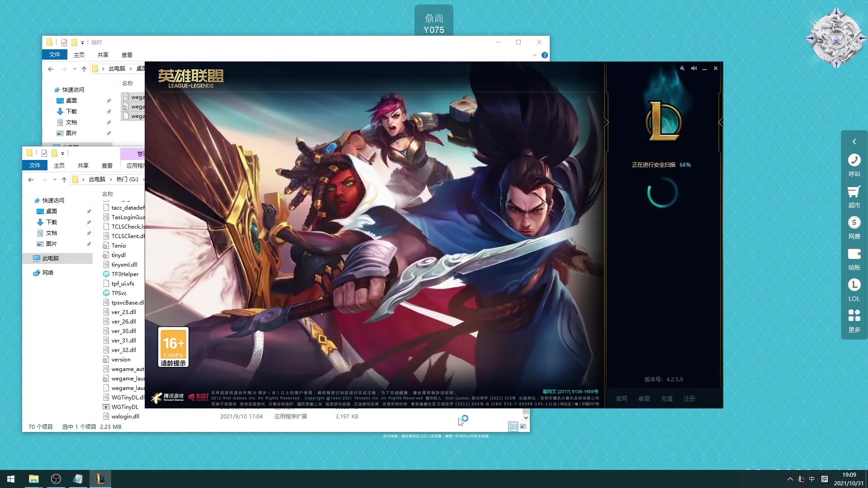Open the 查看 tab in 临时 window
The height and width of the screenshot is (488, 868).
point(127,55)
